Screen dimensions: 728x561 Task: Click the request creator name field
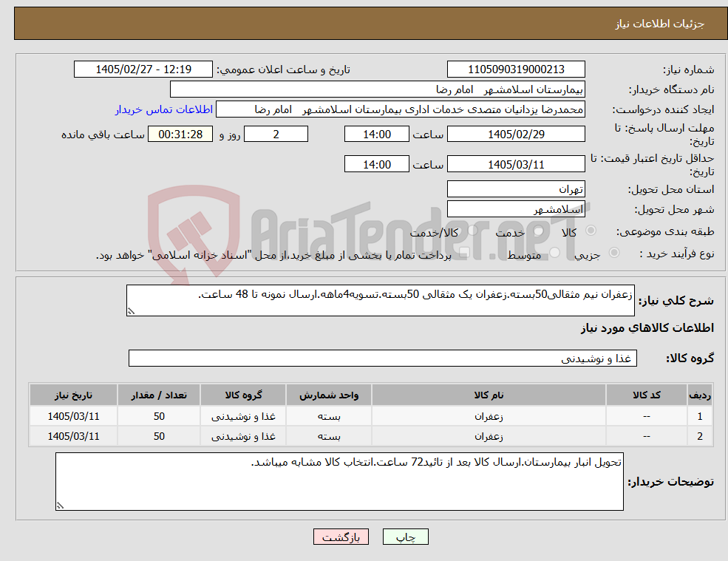(x=400, y=109)
